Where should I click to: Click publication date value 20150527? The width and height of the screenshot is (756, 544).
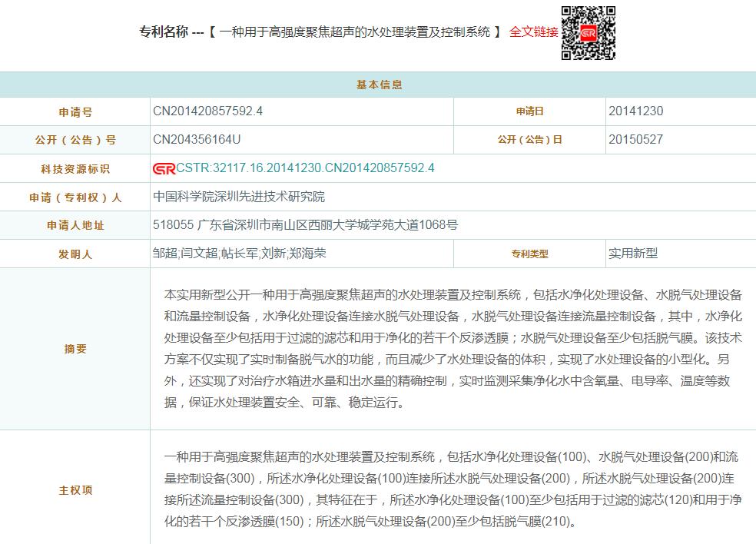click(x=635, y=140)
